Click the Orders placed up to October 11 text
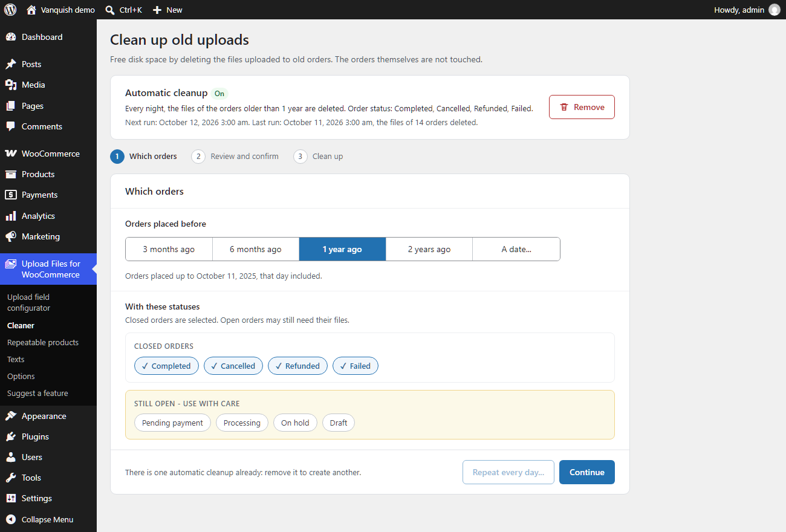The width and height of the screenshot is (786, 532). 224,276
